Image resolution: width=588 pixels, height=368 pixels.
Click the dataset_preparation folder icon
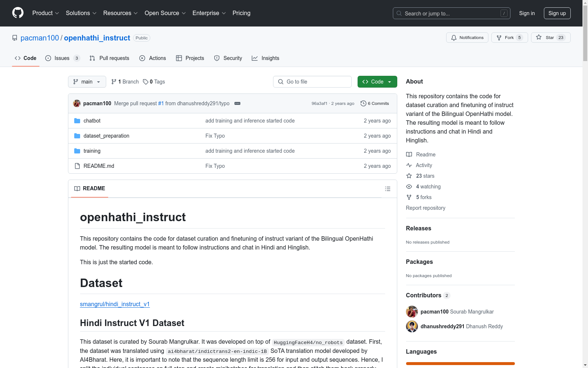(x=77, y=136)
